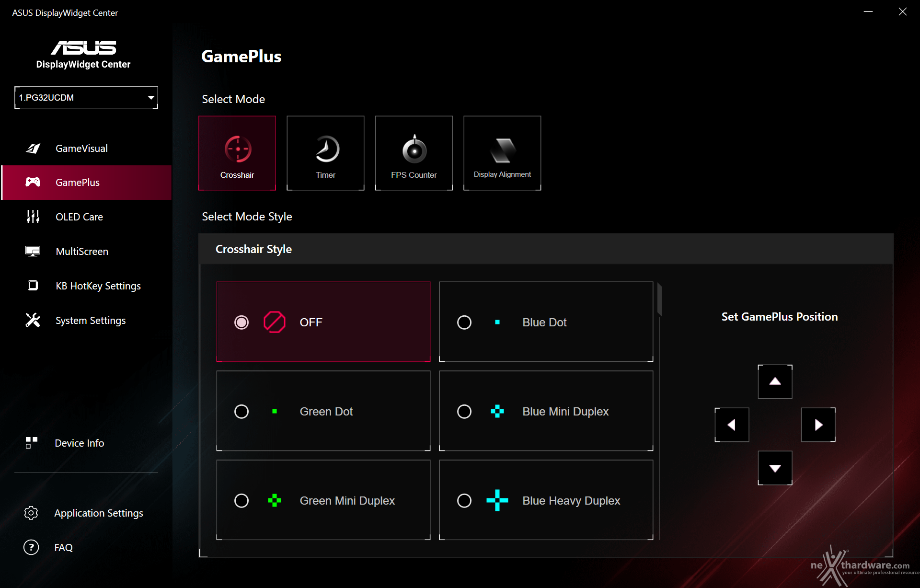
Task: Go to the OLED Care label
Action: point(80,217)
